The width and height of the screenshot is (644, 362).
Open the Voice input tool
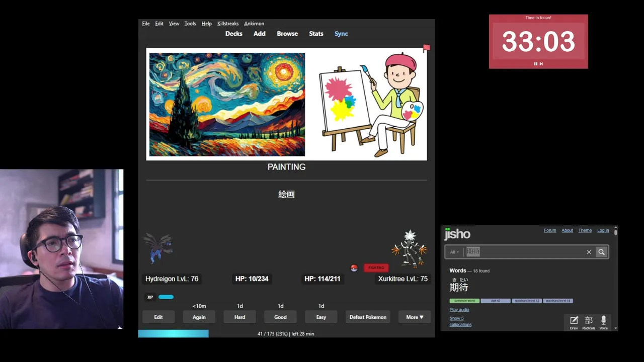(x=604, y=323)
